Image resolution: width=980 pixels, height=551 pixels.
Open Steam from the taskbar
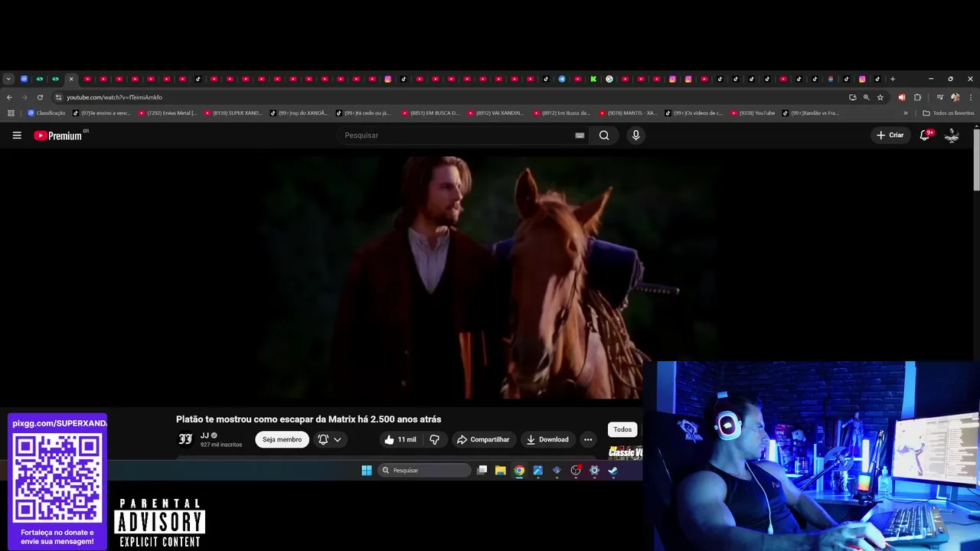click(612, 471)
